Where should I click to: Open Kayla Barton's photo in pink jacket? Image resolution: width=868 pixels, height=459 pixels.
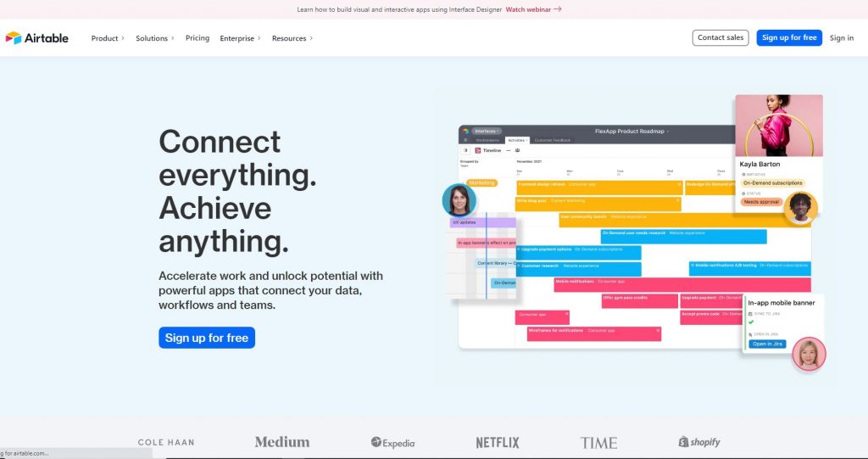(779, 126)
